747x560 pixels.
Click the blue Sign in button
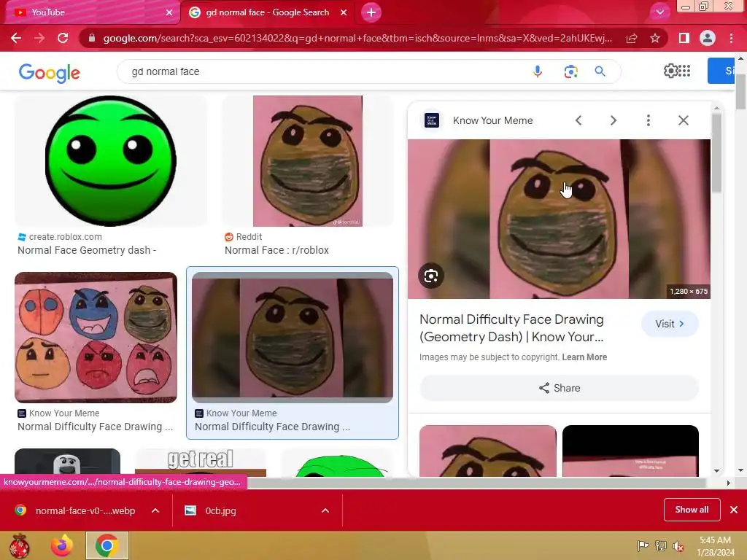click(721, 71)
